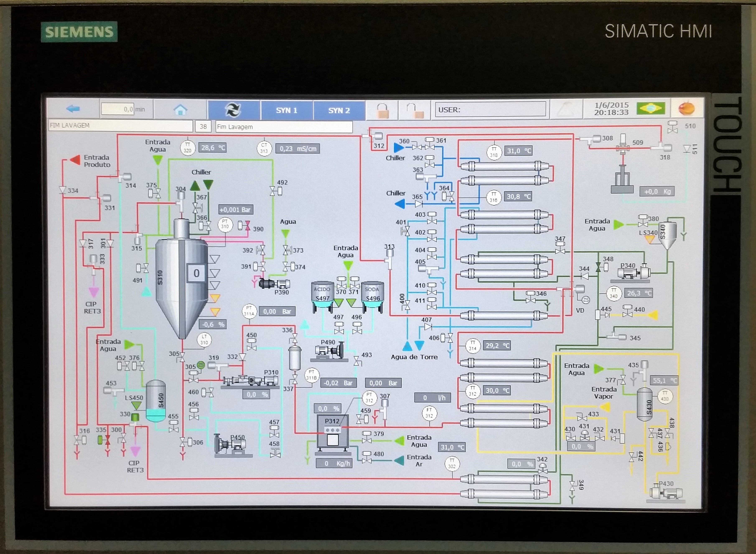756x554 pixels.
Task: Open the SYN 1 screen
Action: (286, 110)
